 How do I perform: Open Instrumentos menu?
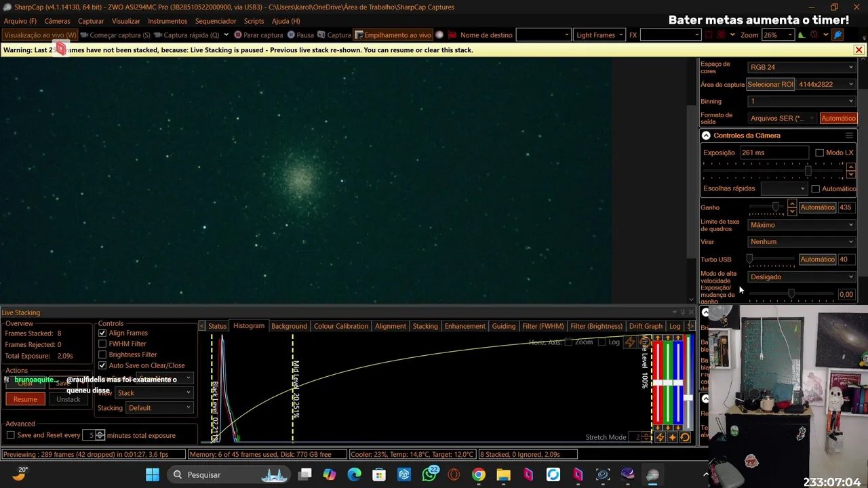167,21
